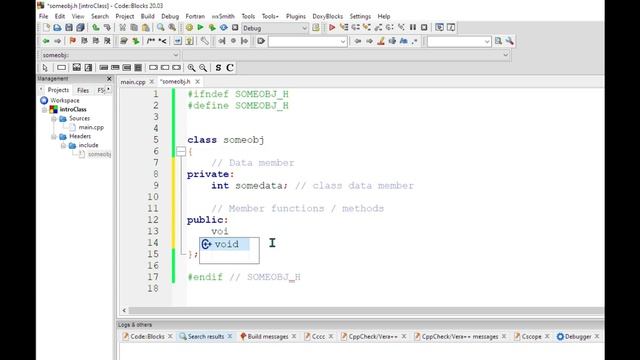Open the Build messages log tab
The height and width of the screenshot is (360, 640).
(x=267, y=336)
